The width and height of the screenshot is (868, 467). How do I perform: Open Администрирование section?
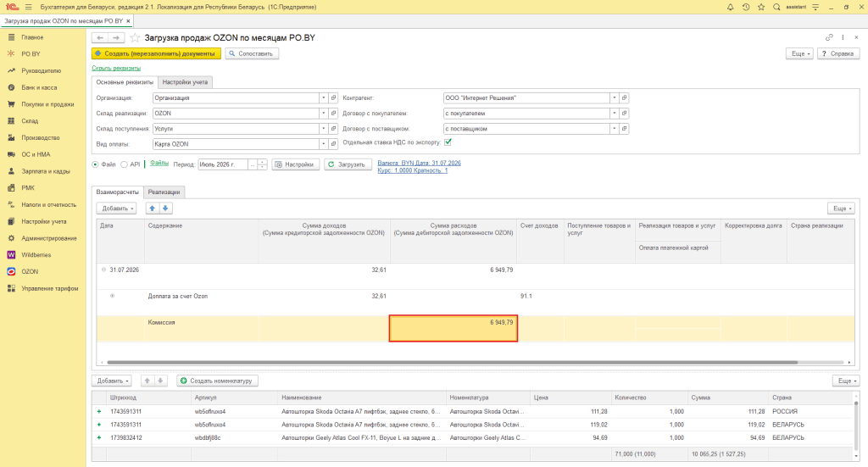[48, 238]
